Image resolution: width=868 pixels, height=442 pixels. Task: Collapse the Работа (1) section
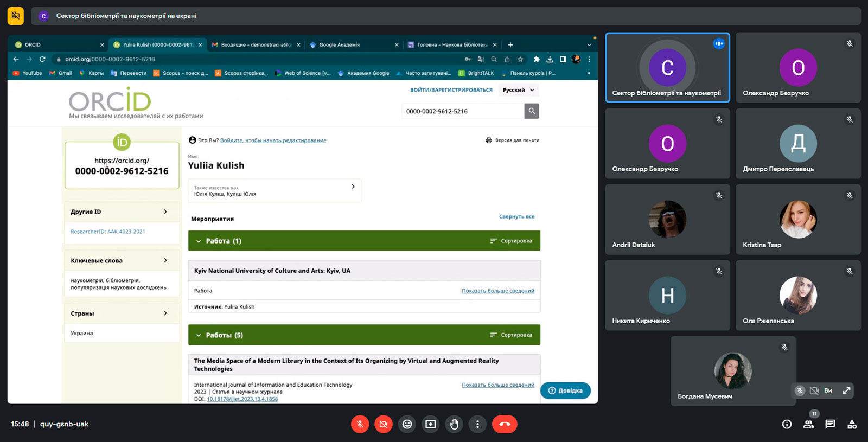click(x=199, y=241)
